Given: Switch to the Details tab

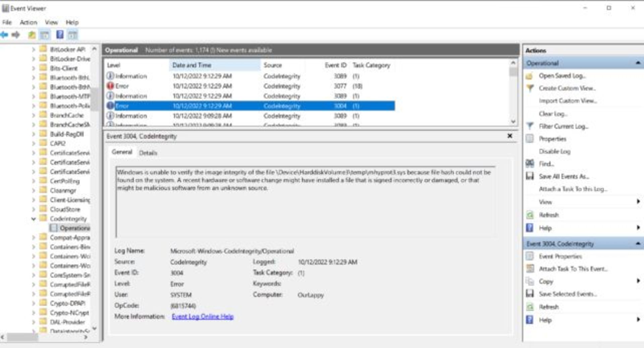Looking at the screenshot, I should click(x=148, y=153).
